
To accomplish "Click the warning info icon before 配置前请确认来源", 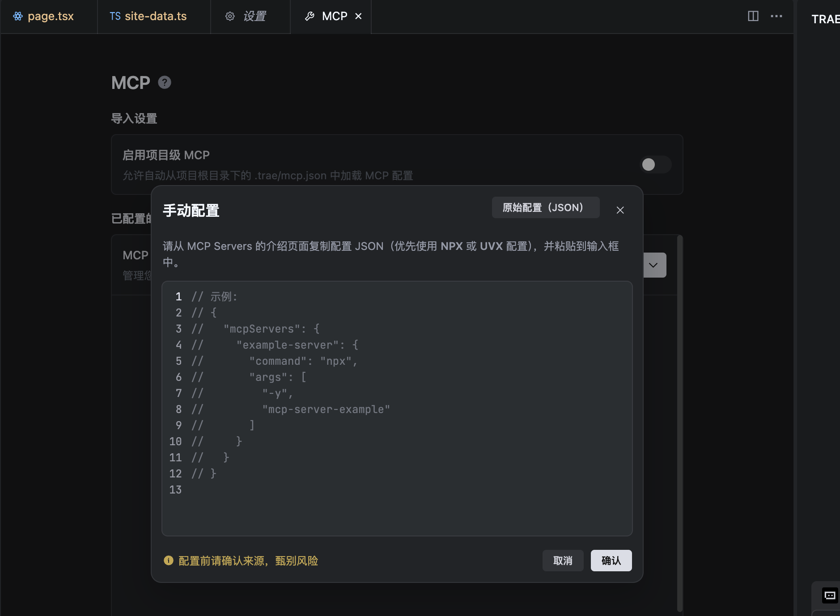I will (169, 561).
